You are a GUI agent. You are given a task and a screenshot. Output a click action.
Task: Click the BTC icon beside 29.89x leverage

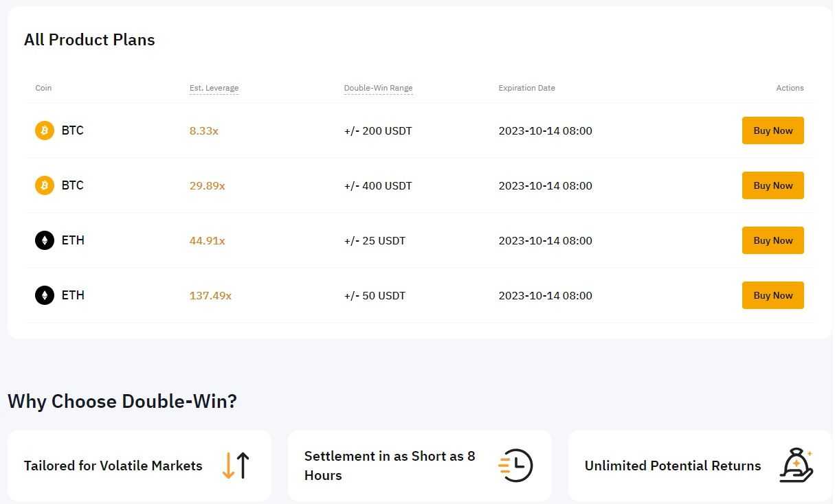[x=44, y=185]
